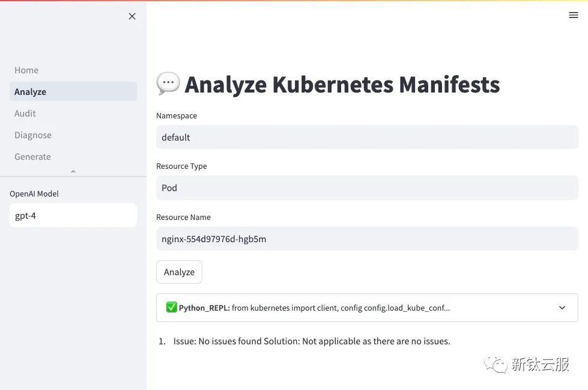Click the green checkmark beside Python_REPL
The image size is (588, 390).
click(x=172, y=308)
